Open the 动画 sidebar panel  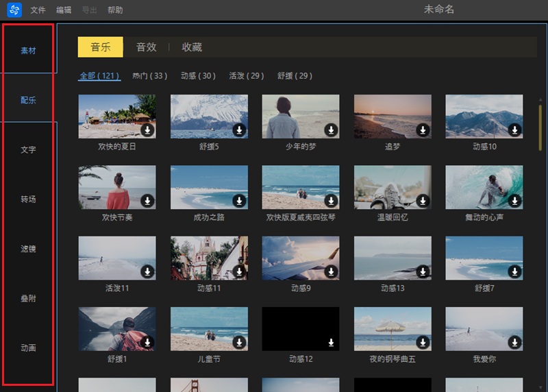click(28, 348)
